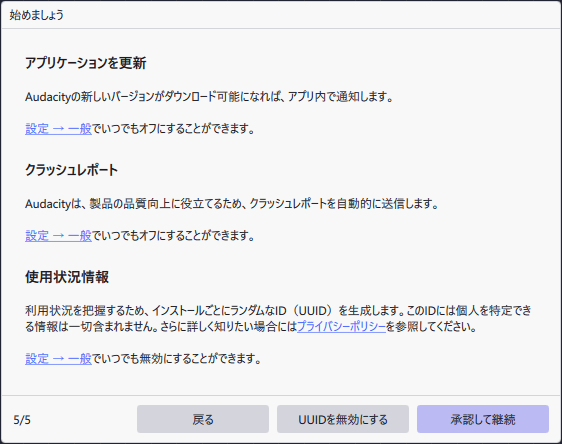Click the UUIDを無効にする button
This screenshot has width=562, height=444.
click(343, 419)
